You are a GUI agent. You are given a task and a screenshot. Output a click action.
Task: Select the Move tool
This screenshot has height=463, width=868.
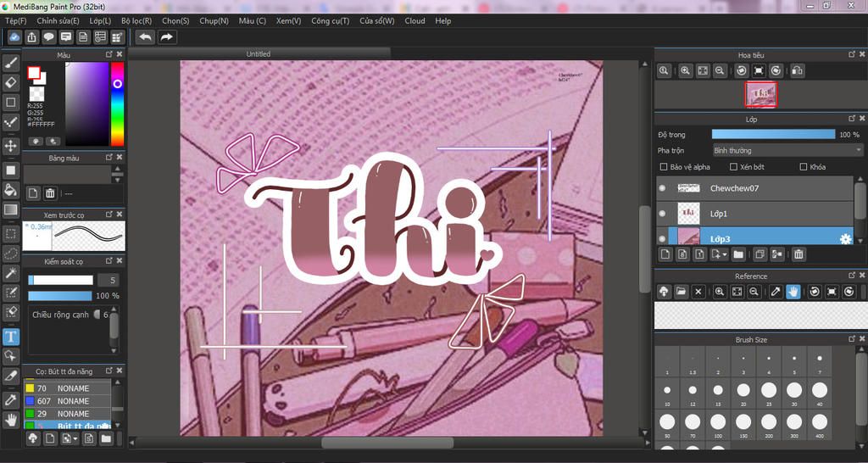[10, 146]
